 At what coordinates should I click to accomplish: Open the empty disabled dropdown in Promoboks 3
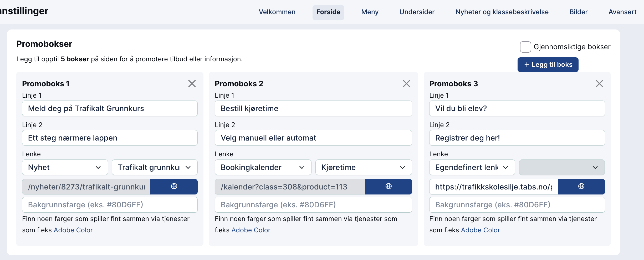click(x=562, y=167)
